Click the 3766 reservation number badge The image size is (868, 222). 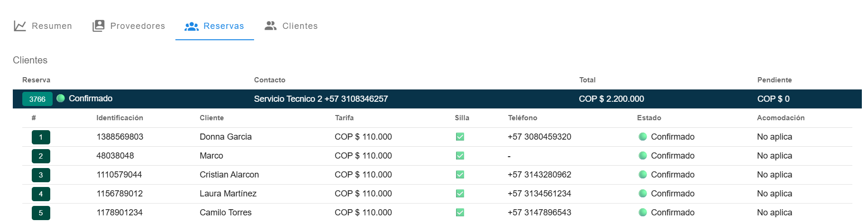(x=37, y=99)
